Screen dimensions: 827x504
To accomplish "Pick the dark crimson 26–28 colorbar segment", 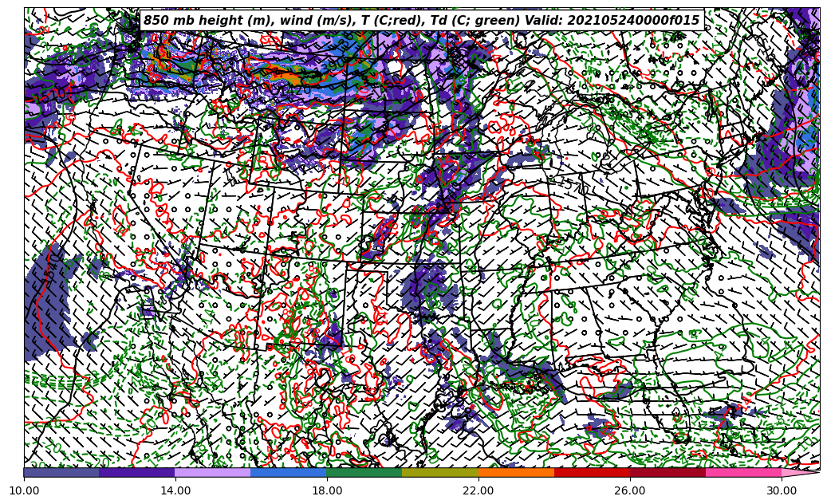I will pyautogui.click(x=668, y=472).
